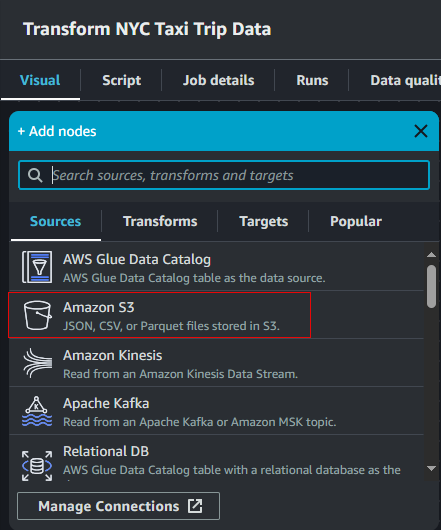Viewport: 441px width, 530px height.
Task: Click the search magnifier icon
Action: (x=35, y=175)
